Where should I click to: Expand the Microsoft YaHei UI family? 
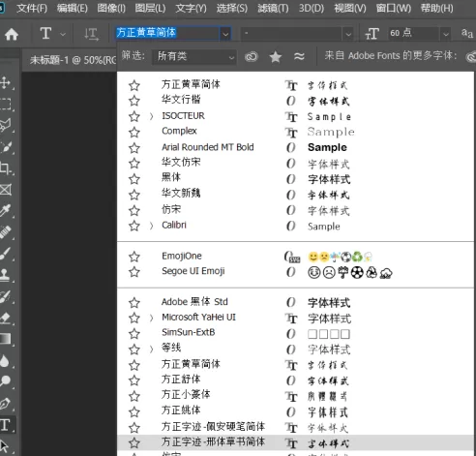(x=151, y=319)
